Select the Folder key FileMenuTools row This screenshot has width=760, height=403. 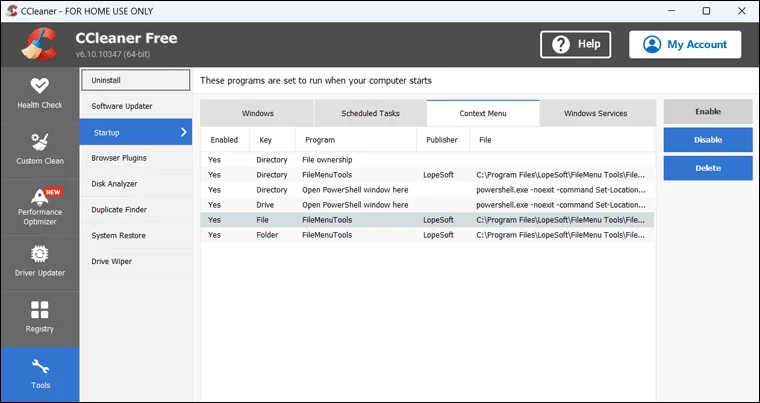[427, 235]
